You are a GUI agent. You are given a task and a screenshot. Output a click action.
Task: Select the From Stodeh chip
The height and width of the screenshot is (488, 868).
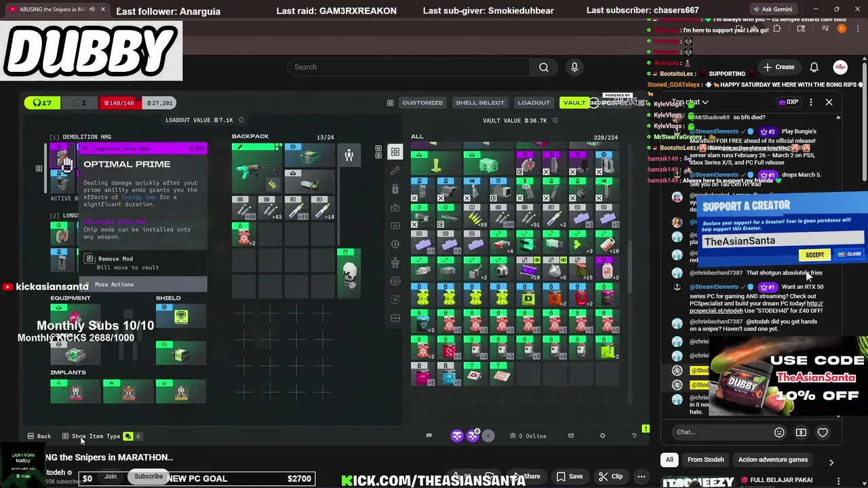click(x=705, y=460)
